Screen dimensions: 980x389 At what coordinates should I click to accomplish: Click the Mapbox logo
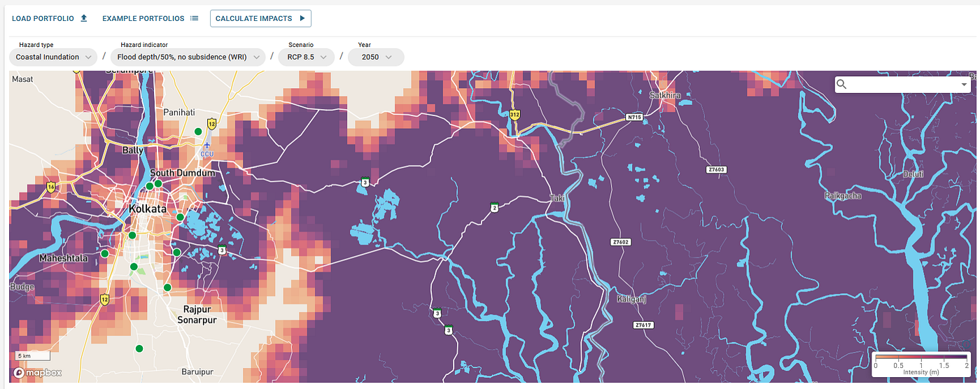tap(37, 373)
